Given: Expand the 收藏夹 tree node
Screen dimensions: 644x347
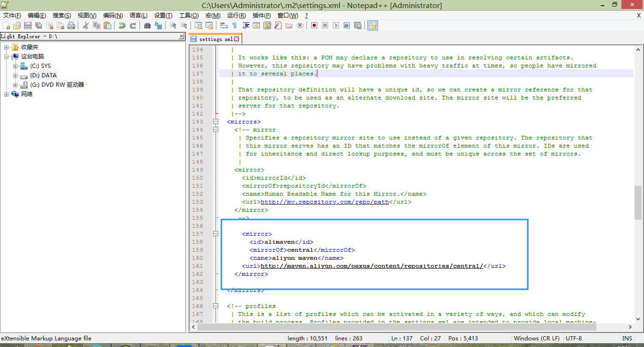Looking at the screenshot, I should pos(7,47).
